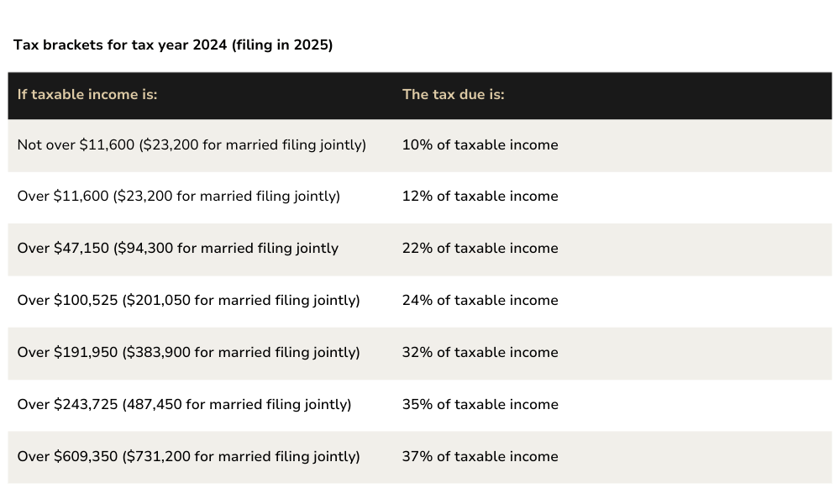840x504 pixels.
Task: Click the '12% of taxable income' cell
Action: click(480, 197)
